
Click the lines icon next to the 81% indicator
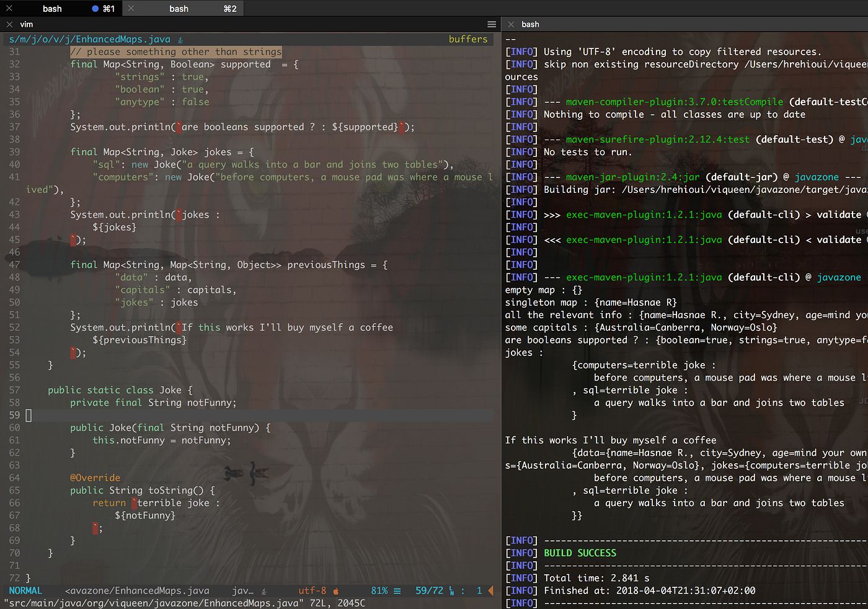coord(397,590)
